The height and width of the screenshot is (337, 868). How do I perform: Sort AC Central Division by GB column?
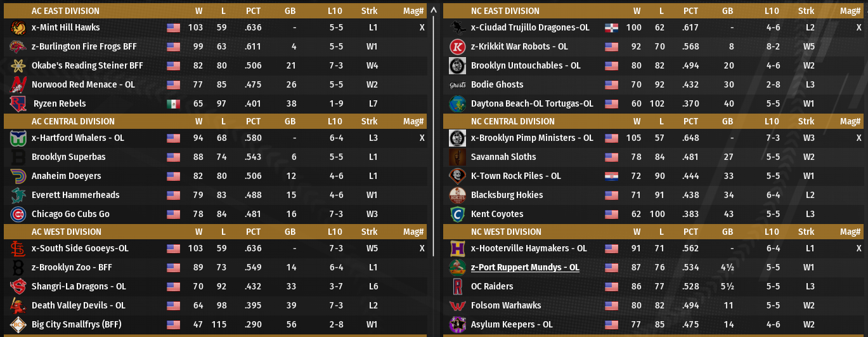(x=290, y=122)
